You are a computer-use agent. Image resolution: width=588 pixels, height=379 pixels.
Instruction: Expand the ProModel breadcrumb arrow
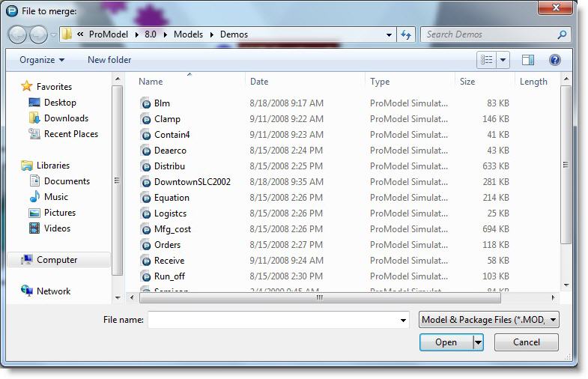click(x=137, y=34)
